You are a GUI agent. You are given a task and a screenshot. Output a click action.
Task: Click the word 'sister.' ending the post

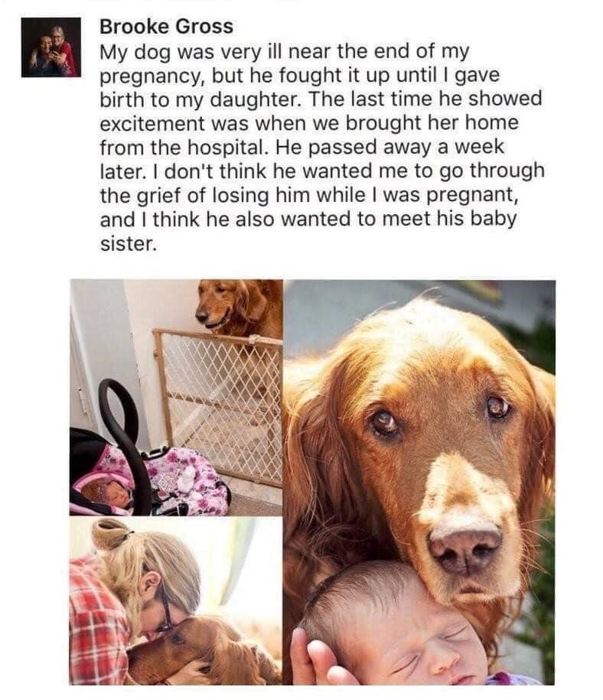coord(129,244)
